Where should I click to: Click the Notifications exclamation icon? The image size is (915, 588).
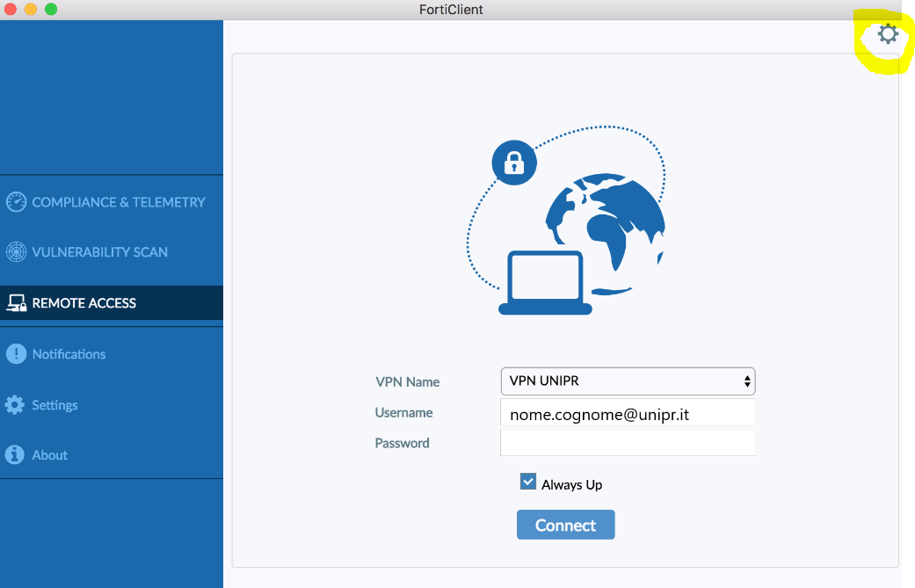16,354
